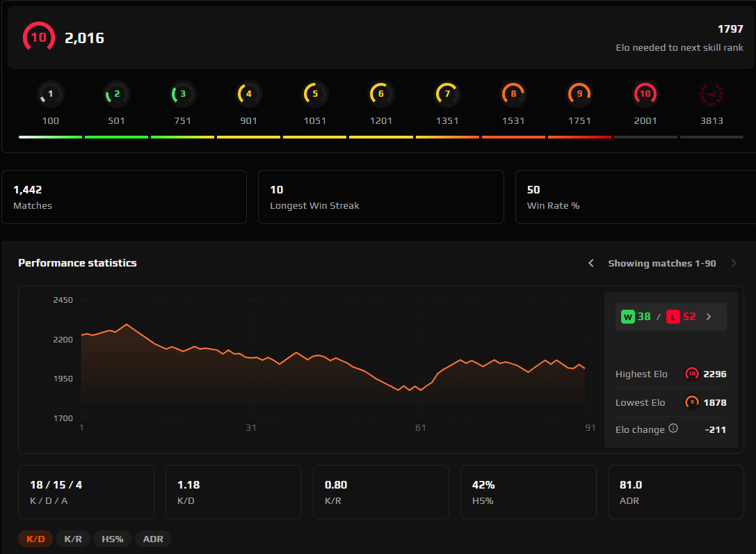Screen dimensions: 756x554
Task: Click the 1.18 K/D stat card
Action: 234,492
